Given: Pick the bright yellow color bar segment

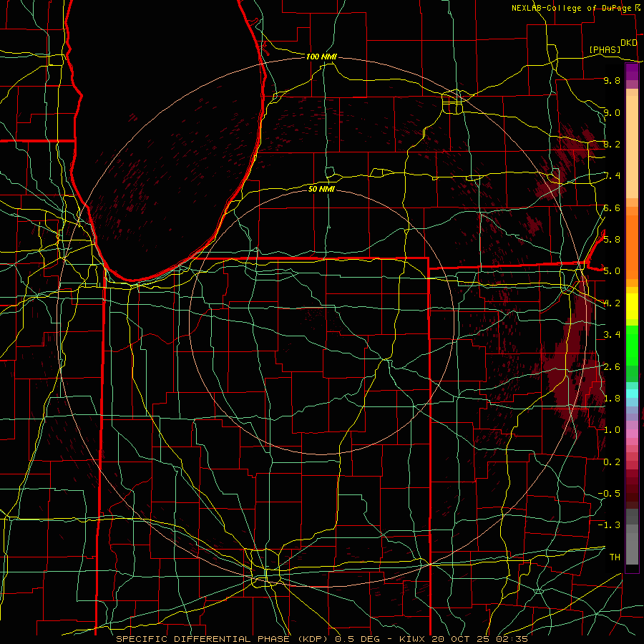Looking at the screenshot, I should click(632, 306).
